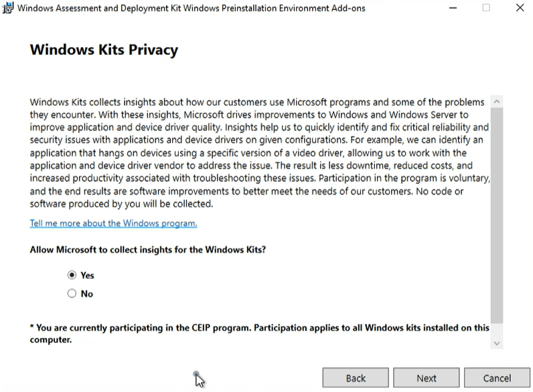Click the vertical scrollbar thumb
Screen dimensions: 533x392
(x=497, y=214)
